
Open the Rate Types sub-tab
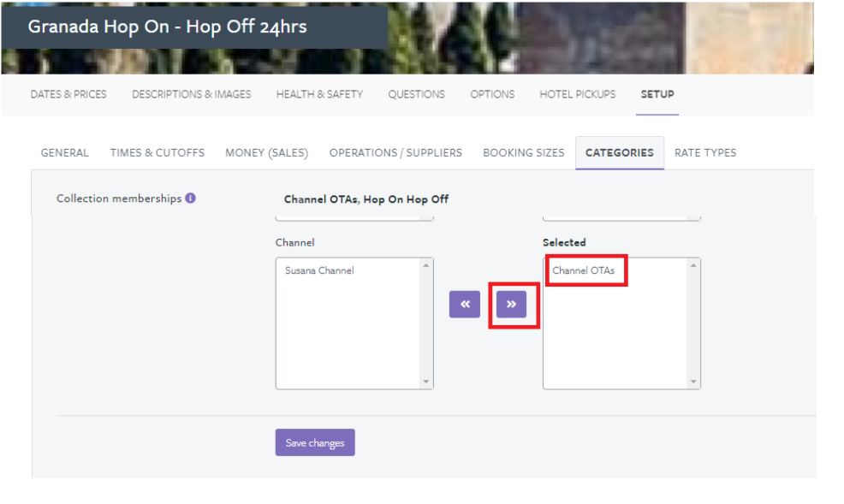click(704, 153)
